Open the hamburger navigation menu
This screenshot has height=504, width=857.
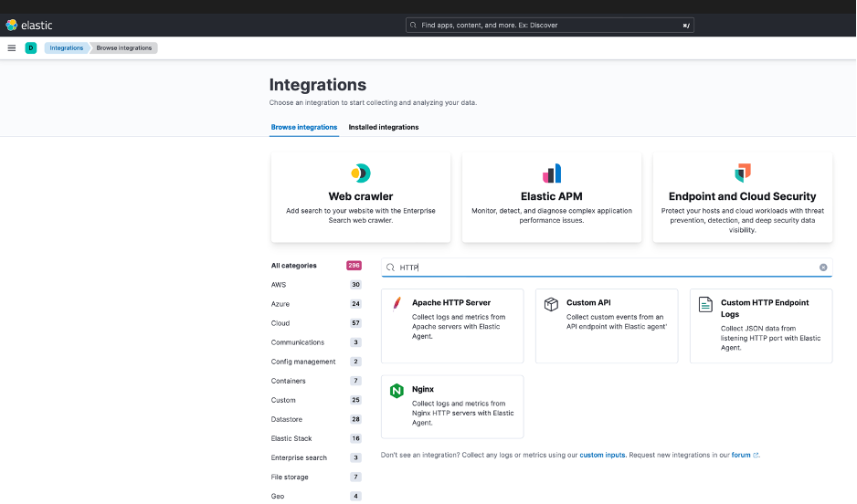12,47
